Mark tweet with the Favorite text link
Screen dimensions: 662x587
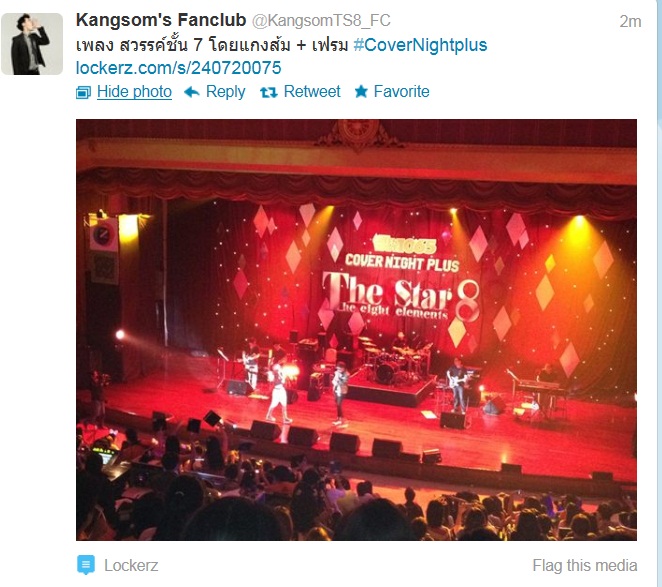pos(402,92)
